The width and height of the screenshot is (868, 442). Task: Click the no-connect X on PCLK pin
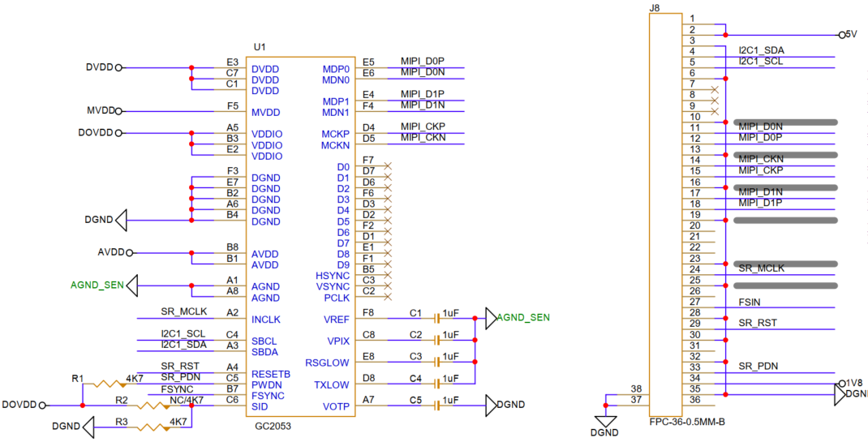[x=387, y=298]
